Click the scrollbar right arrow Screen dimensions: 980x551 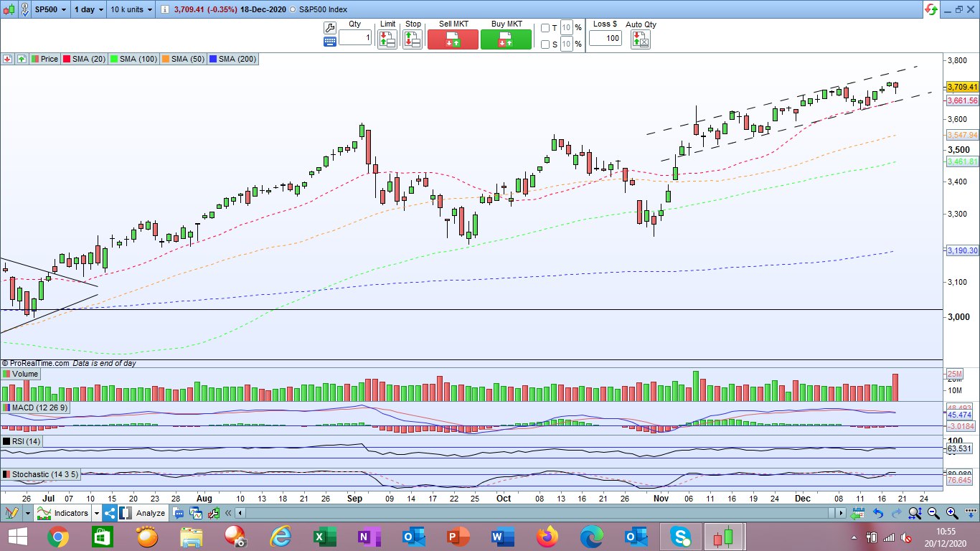[842, 513]
